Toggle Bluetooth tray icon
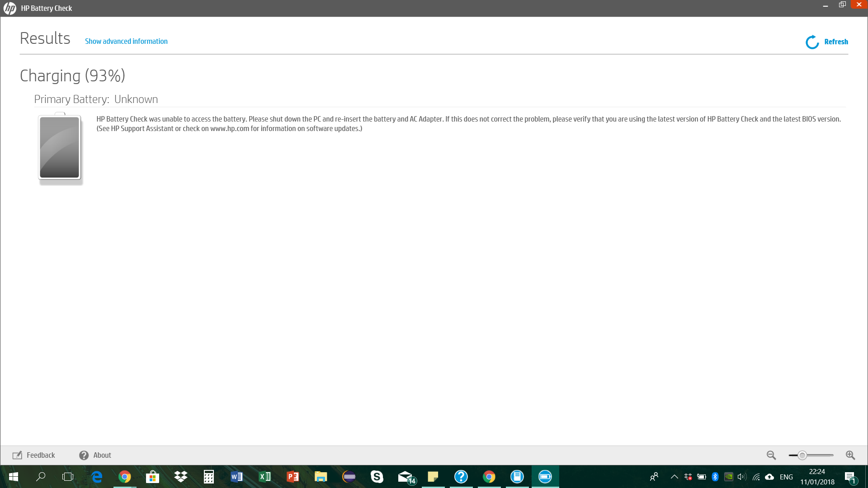The image size is (868, 488). click(715, 477)
